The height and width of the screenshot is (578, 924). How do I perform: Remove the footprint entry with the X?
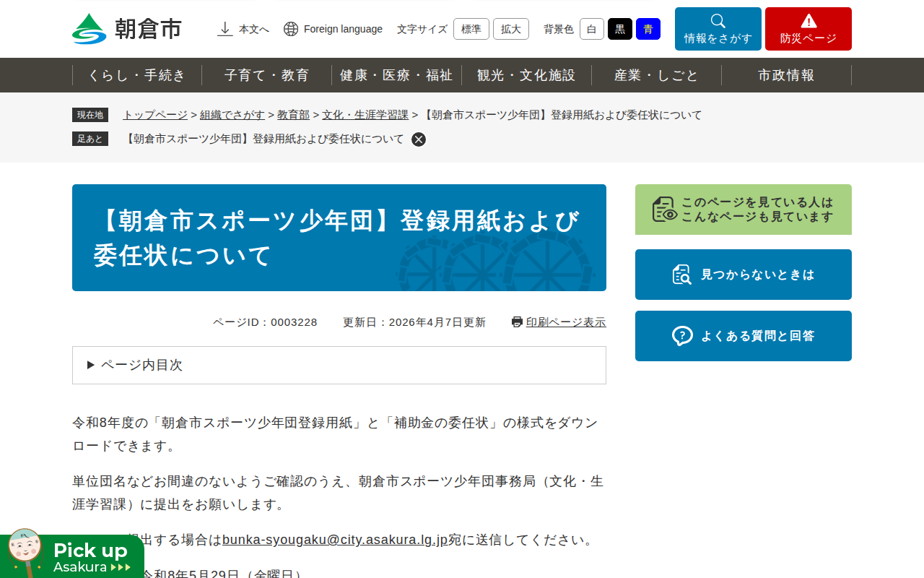click(417, 139)
